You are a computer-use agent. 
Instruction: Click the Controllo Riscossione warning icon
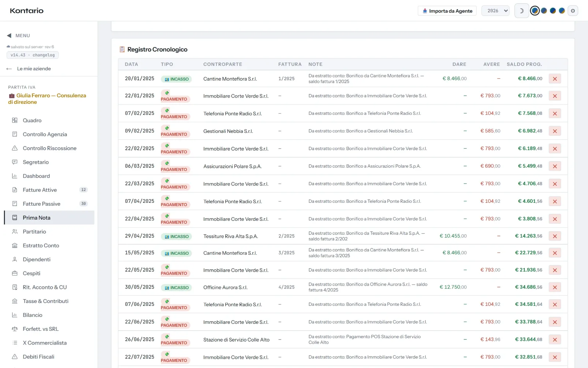15,148
